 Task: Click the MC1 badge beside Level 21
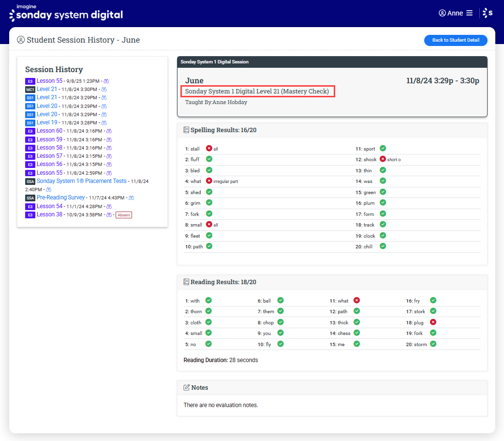click(x=30, y=90)
